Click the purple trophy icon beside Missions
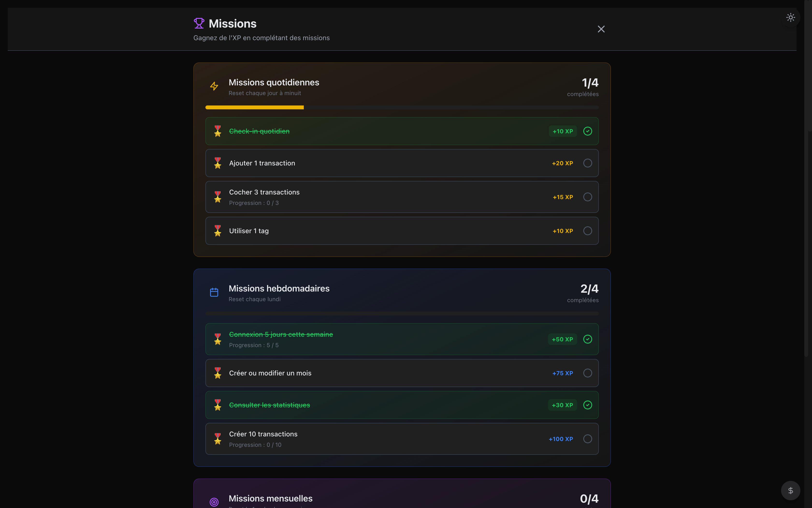Image resolution: width=812 pixels, height=508 pixels. click(199, 23)
